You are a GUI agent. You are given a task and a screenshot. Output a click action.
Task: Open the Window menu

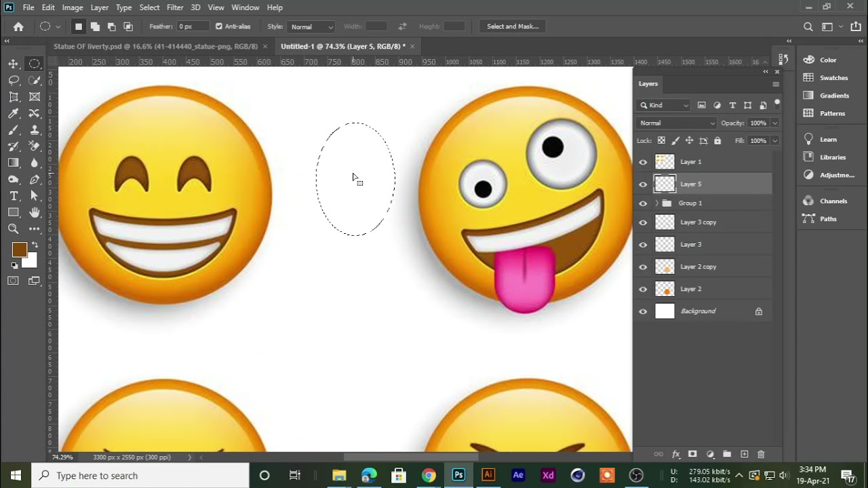pos(245,7)
